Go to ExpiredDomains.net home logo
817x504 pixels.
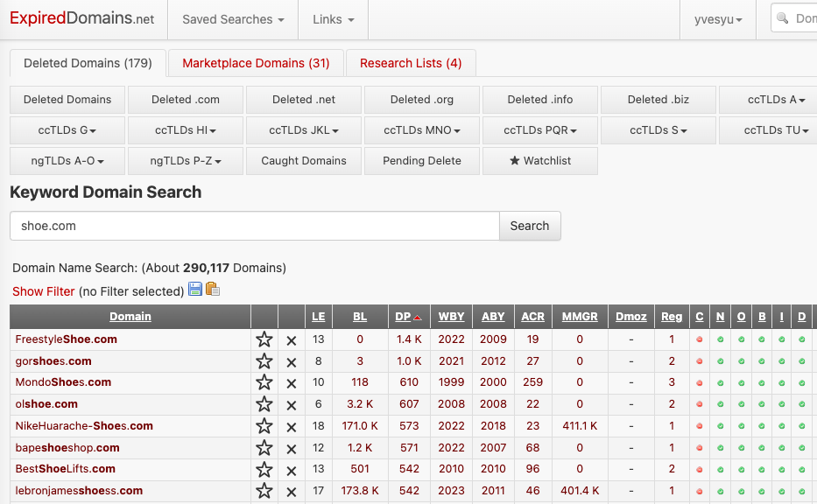pyautogui.click(x=81, y=18)
